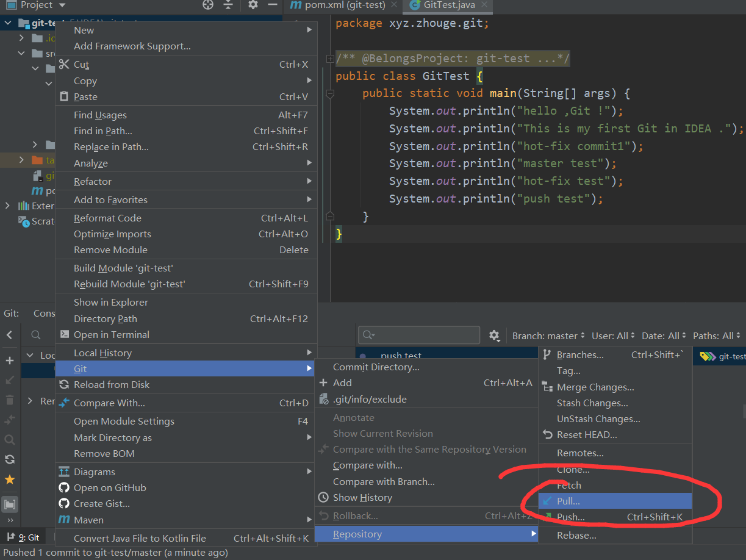Open the Paths: All filter dropdown
746x560 pixels.
(x=717, y=336)
